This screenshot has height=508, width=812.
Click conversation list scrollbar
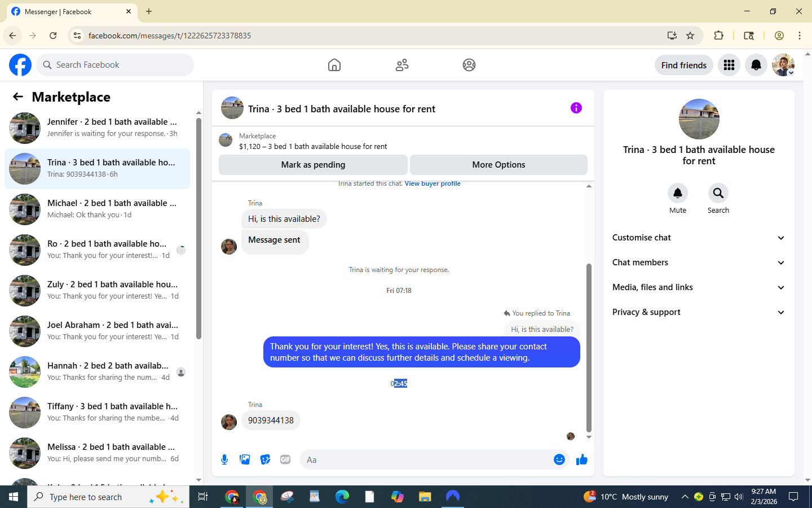click(x=198, y=229)
